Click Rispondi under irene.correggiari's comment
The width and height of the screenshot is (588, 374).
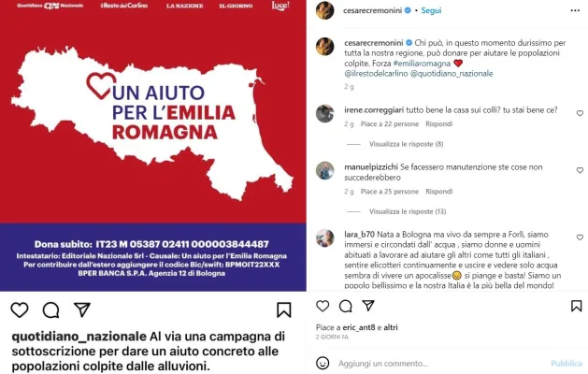tap(438, 123)
